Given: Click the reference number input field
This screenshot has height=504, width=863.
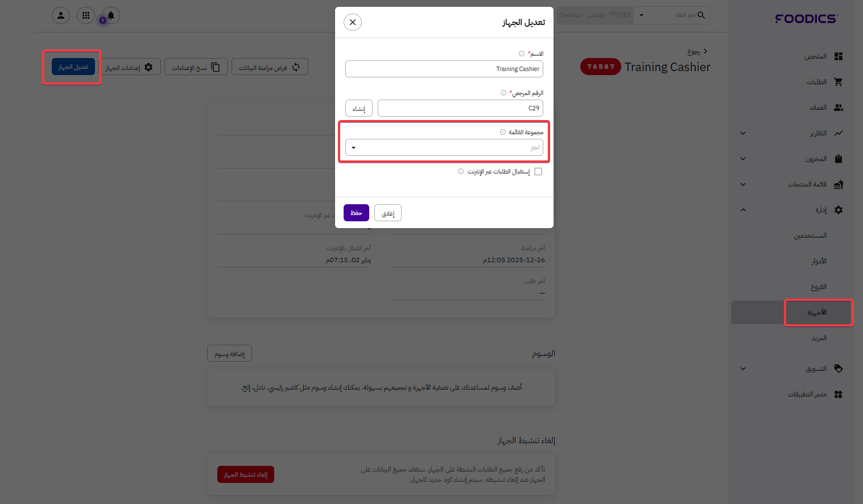Looking at the screenshot, I should tap(460, 108).
